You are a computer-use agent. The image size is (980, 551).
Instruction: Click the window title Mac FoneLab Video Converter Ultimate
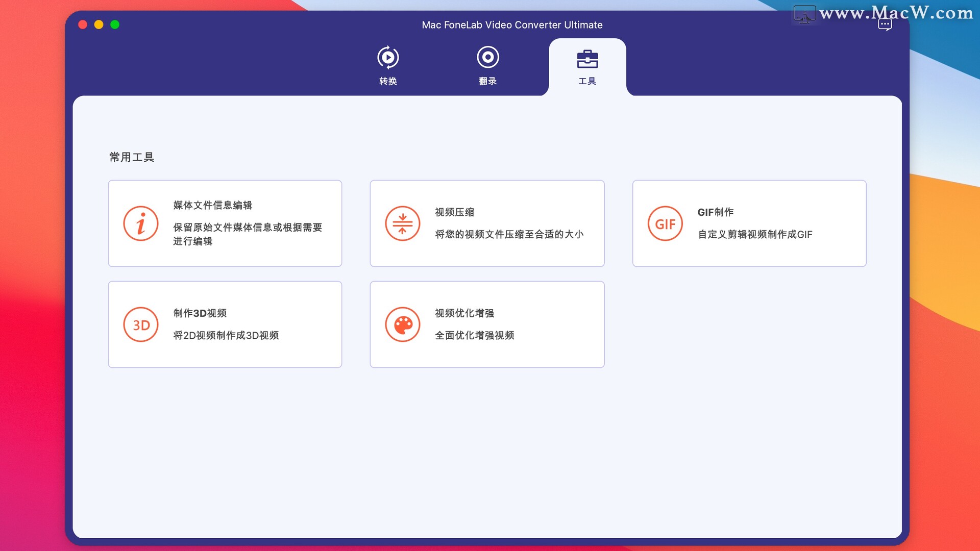(x=512, y=25)
